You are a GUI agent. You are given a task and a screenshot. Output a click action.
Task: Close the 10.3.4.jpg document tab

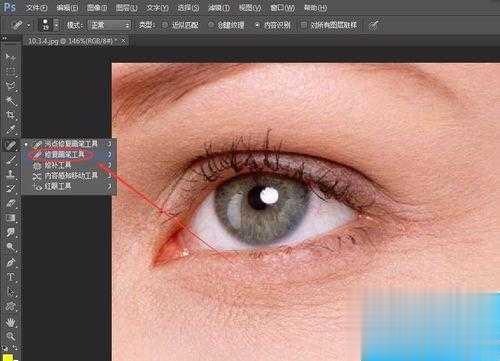(124, 41)
